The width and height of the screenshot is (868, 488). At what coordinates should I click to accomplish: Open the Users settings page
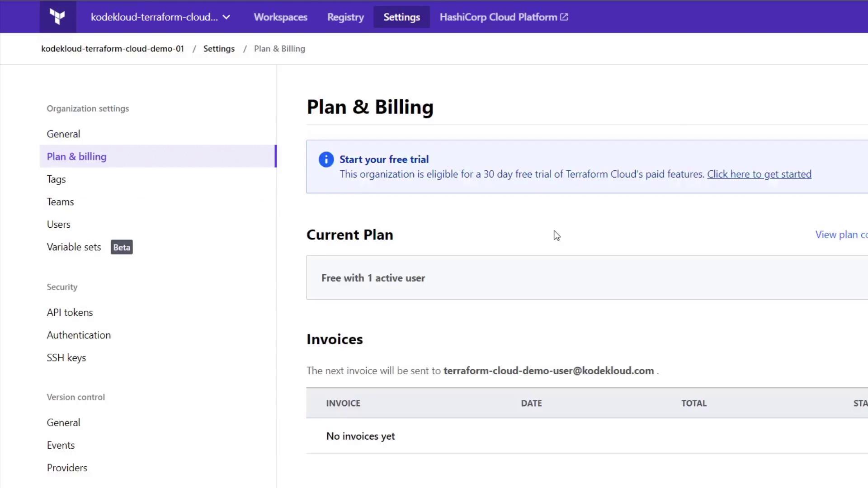(59, 225)
